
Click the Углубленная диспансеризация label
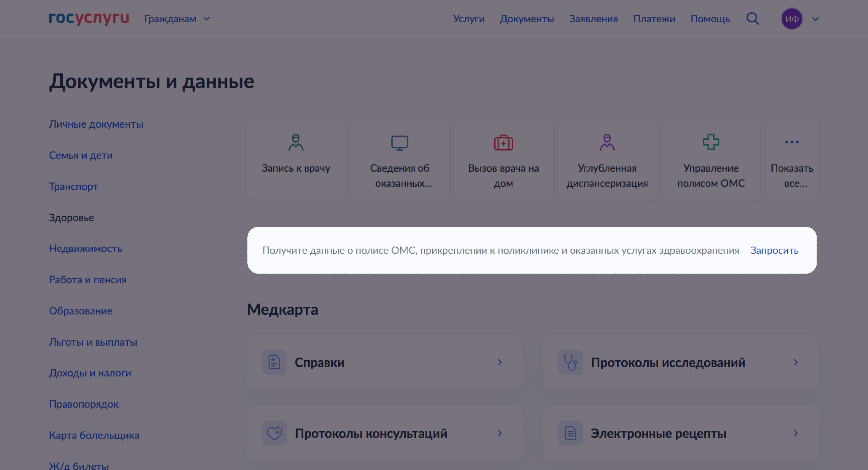click(x=607, y=176)
